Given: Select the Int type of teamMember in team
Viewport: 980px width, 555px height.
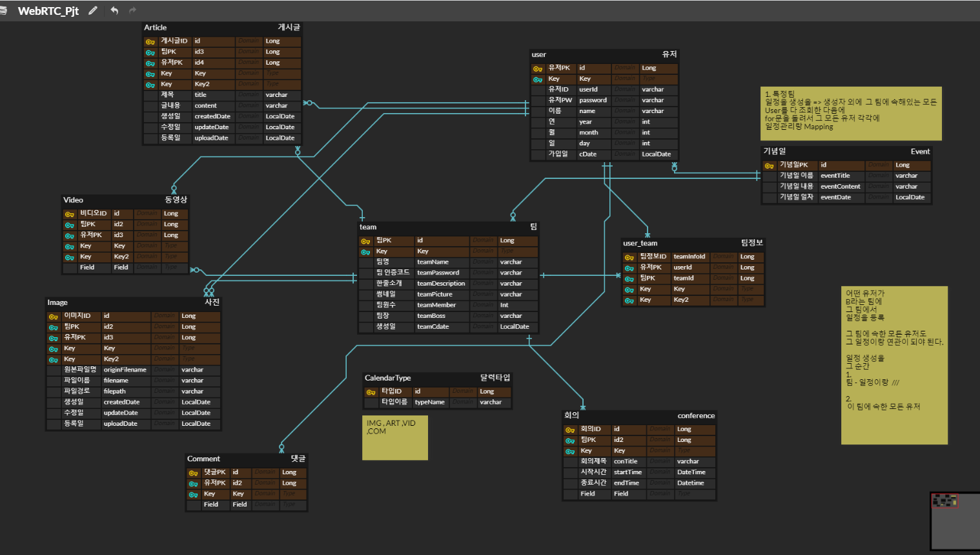Looking at the screenshot, I should tap(504, 305).
